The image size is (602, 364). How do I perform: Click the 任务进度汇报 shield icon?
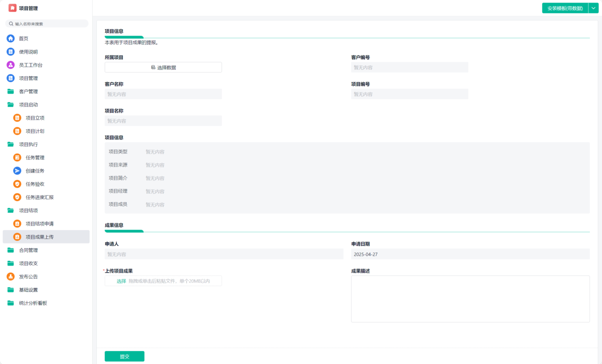click(17, 197)
